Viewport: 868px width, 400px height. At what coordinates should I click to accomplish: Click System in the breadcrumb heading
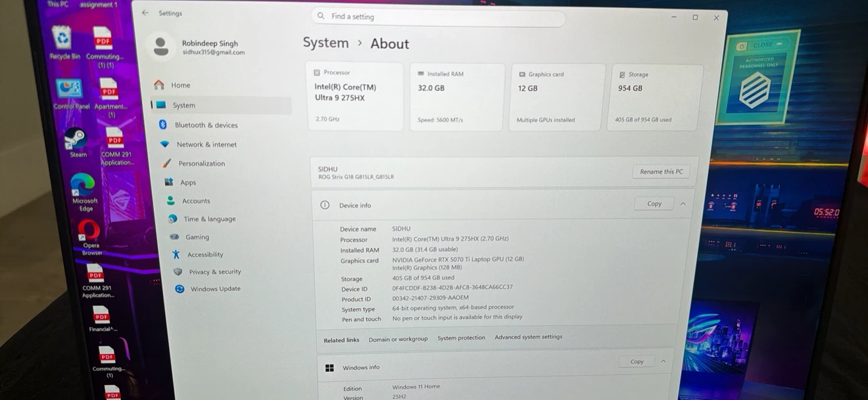(325, 43)
